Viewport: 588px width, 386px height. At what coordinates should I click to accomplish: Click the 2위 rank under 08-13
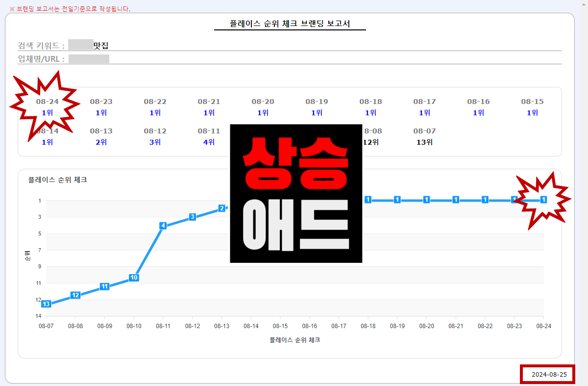101,142
